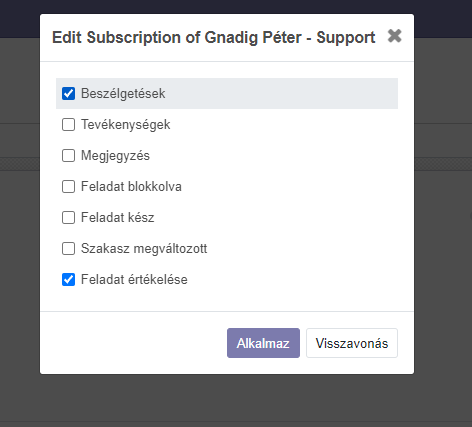Enable the Szakasz megváltozott checkbox square

click(x=68, y=249)
